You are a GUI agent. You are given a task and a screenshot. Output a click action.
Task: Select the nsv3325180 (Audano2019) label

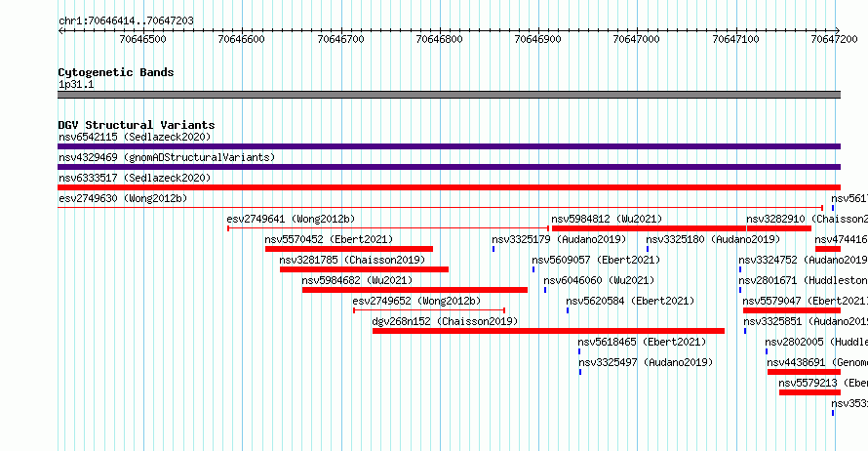click(x=713, y=239)
